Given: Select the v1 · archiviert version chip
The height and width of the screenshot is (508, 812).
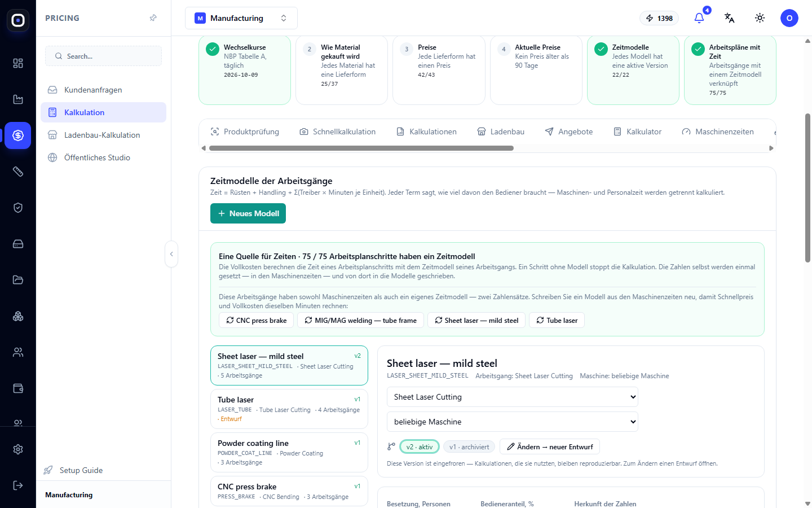Looking at the screenshot, I should [469, 446].
